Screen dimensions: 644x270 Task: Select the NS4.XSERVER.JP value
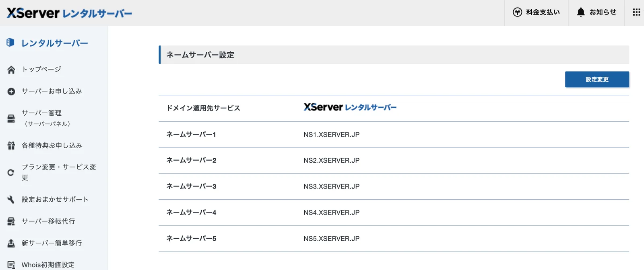332,213
